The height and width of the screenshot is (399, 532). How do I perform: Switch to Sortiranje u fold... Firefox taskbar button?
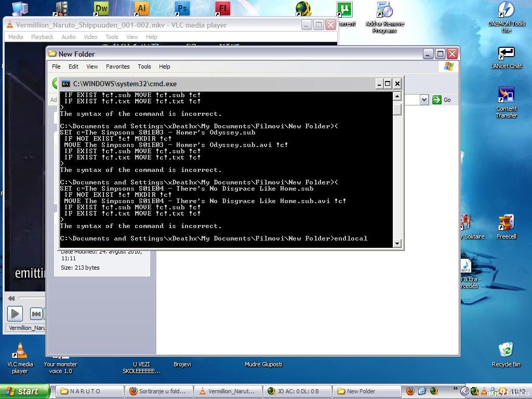(159, 391)
